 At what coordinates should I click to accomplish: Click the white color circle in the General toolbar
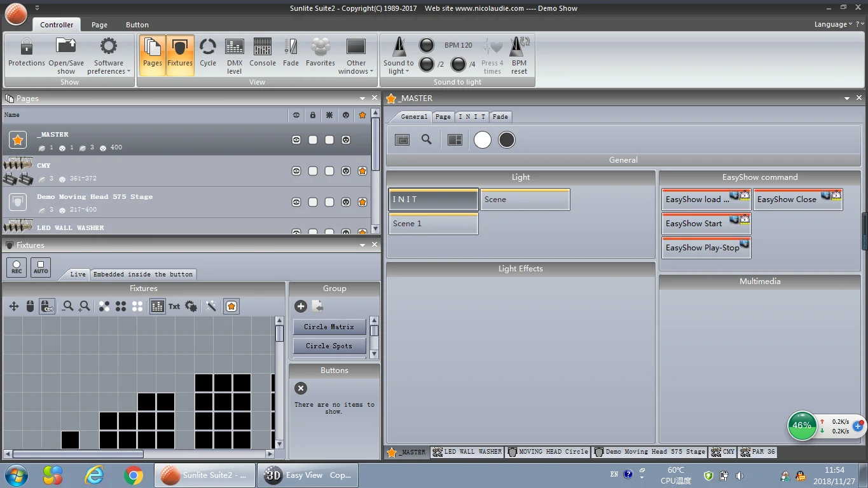point(483,140)
